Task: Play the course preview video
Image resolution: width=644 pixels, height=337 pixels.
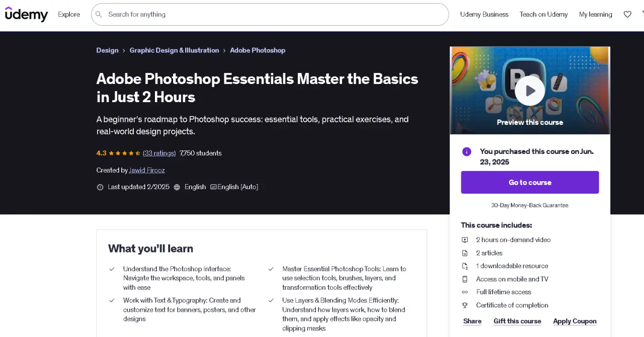Action: click(x=530, y=91)
